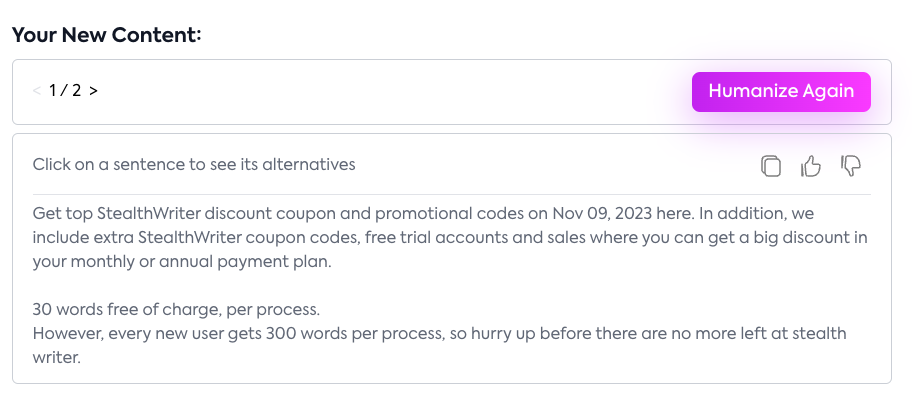Click the thumbs down icon

851,166
